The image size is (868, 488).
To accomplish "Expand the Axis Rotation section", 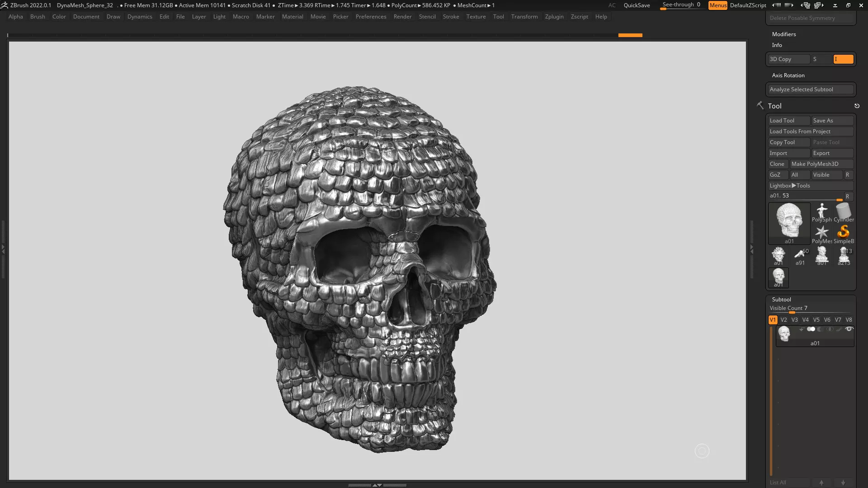I will pos(788,75).
